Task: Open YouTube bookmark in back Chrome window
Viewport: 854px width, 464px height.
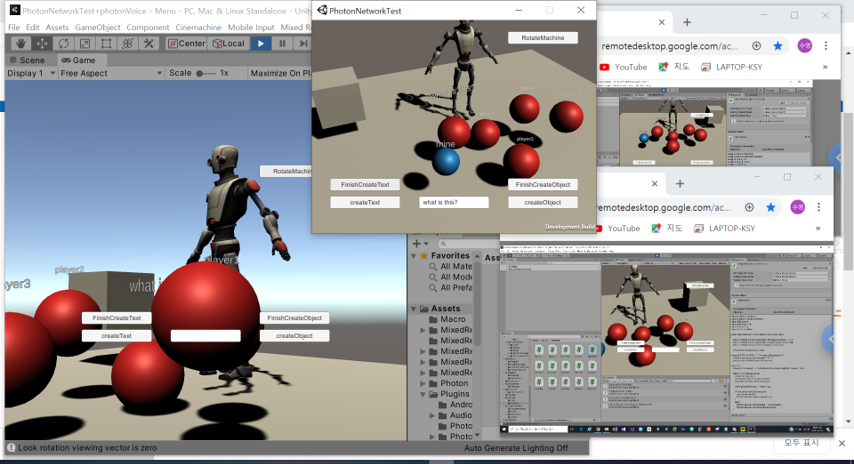Action: pyautogui.click(x=623, y=67)
